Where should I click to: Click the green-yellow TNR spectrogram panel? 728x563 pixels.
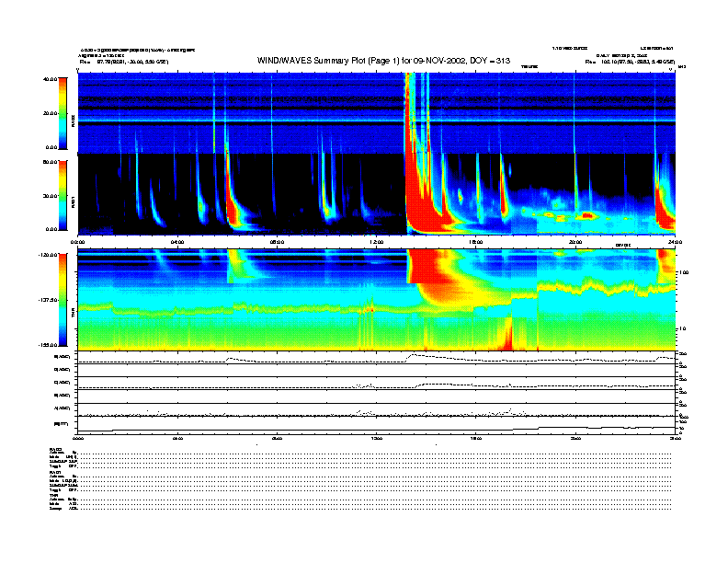(x=377, y=300)
